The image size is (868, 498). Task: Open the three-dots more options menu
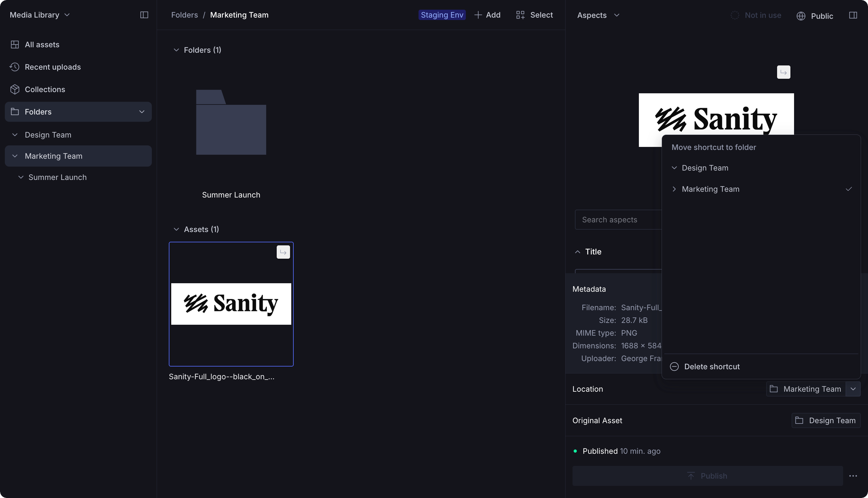pos(853,476)
